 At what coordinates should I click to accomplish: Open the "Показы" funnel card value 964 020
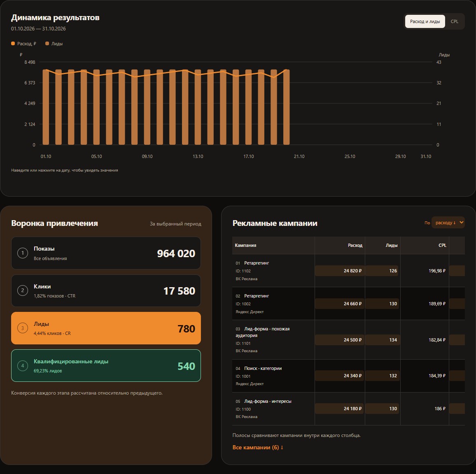click(176, 253)
